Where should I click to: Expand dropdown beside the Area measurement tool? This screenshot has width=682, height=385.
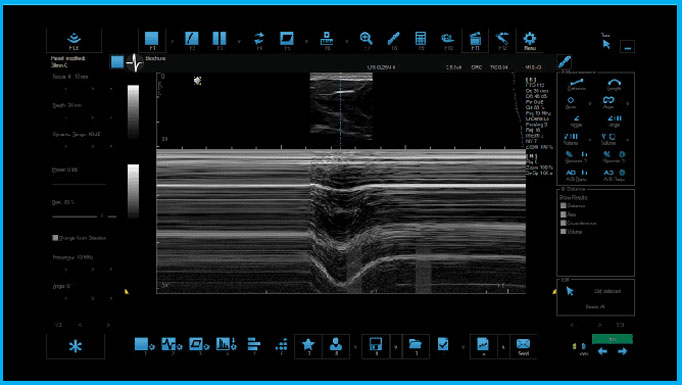point(590,104)
